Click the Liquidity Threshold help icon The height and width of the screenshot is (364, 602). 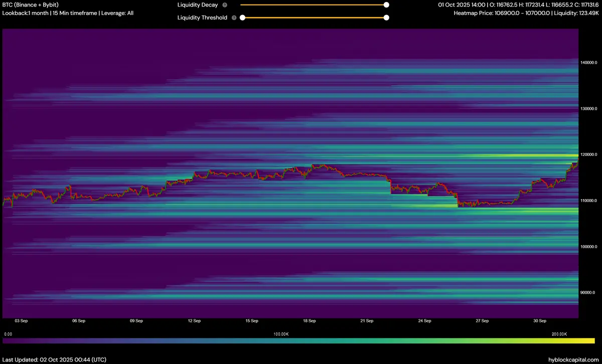click(234, 18)
